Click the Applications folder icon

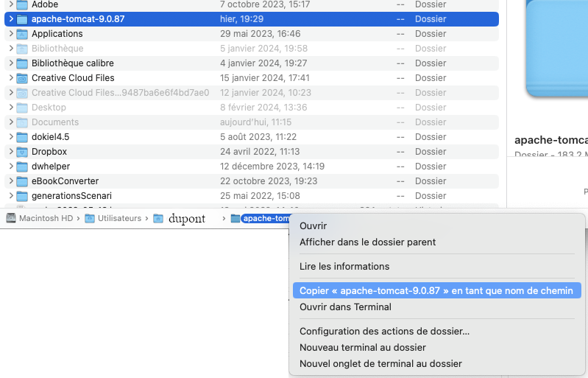tap(22, 34)
